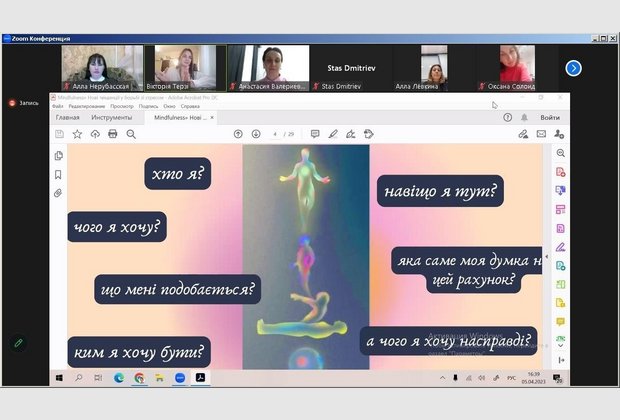Image resolution: width=620 pixels, height=420 pixels.
Task: Bookmark the document with the star icon
Action: [x=77, y=134]
